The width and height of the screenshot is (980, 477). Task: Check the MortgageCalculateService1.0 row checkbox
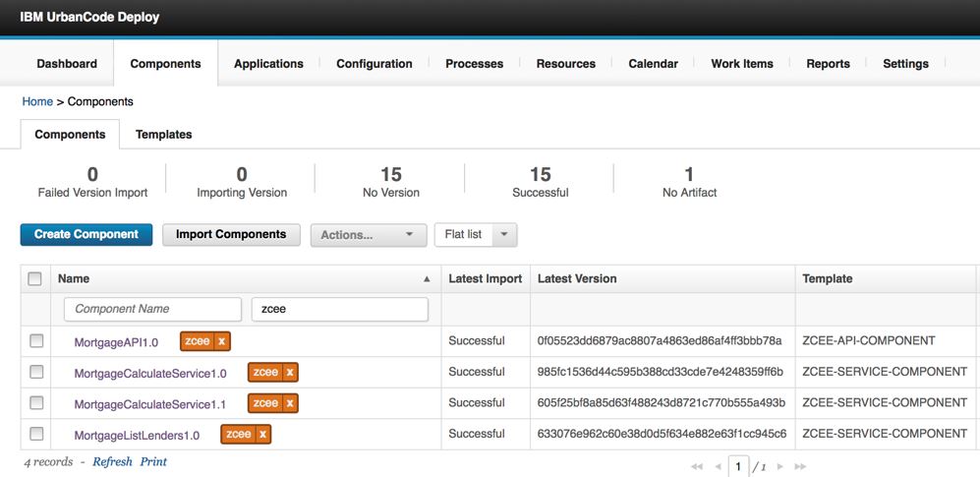pyautogui.click(x=37, y=372)
